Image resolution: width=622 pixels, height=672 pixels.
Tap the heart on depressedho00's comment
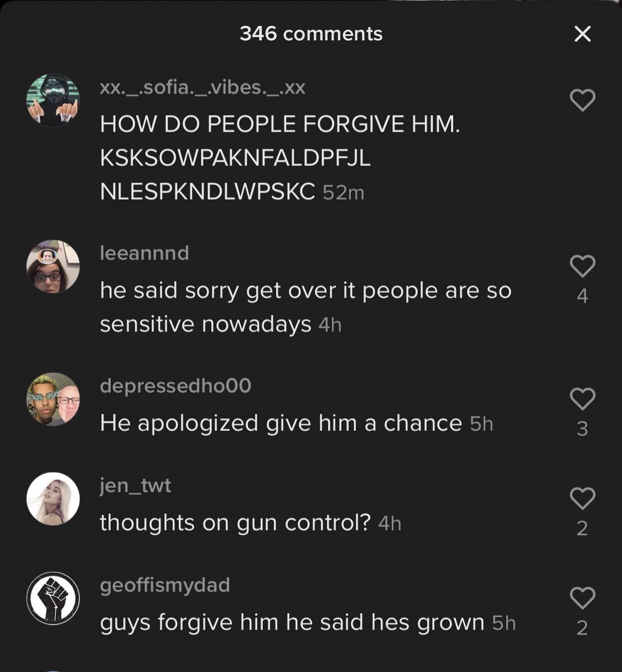point(582,398)
